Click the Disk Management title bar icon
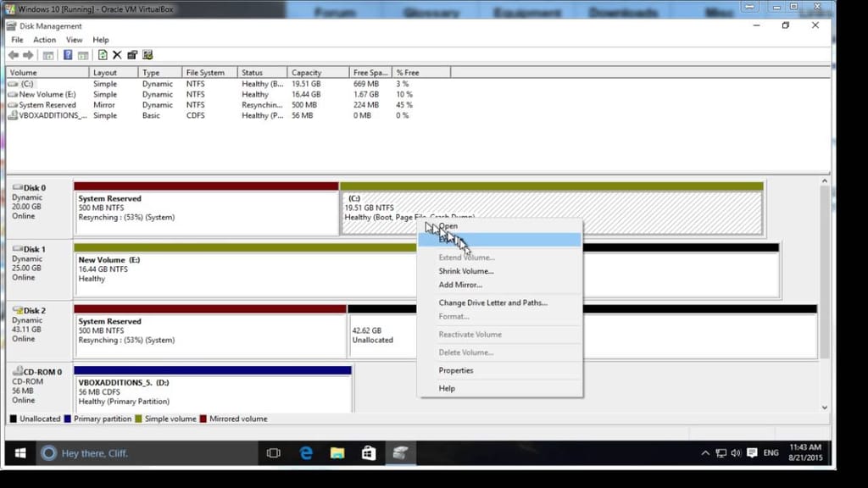868x488 pixels. click(x=11, y=26)
